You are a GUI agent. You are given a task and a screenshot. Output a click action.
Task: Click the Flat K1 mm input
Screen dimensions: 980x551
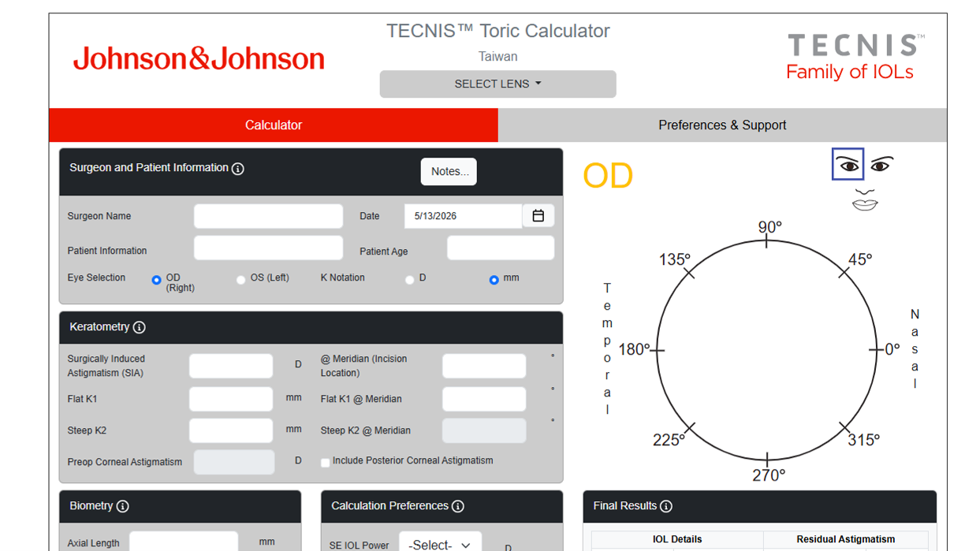click(x=231, y=399)
